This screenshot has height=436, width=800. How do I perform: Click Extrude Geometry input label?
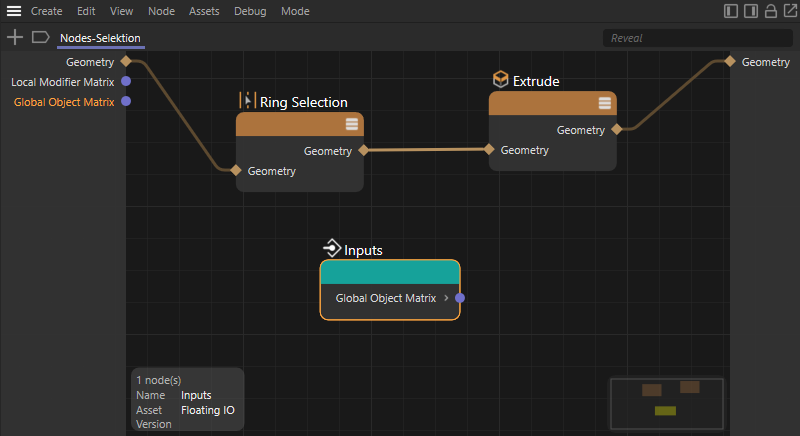[x=524, y=150]
